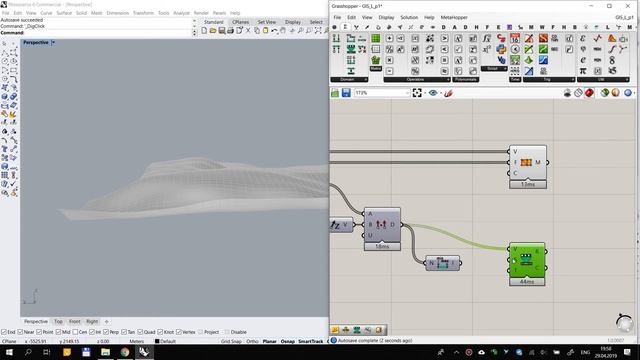Open the Grasshopper compass navigation widget

[x=624, y=322]
